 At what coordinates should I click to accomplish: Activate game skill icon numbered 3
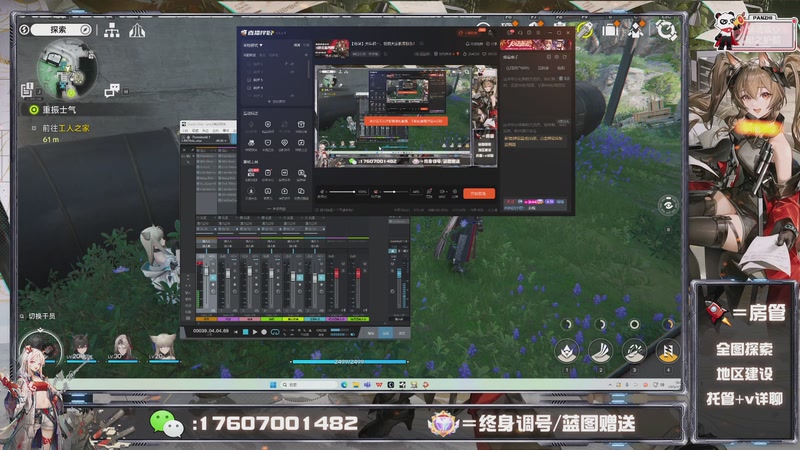[634, 351]
